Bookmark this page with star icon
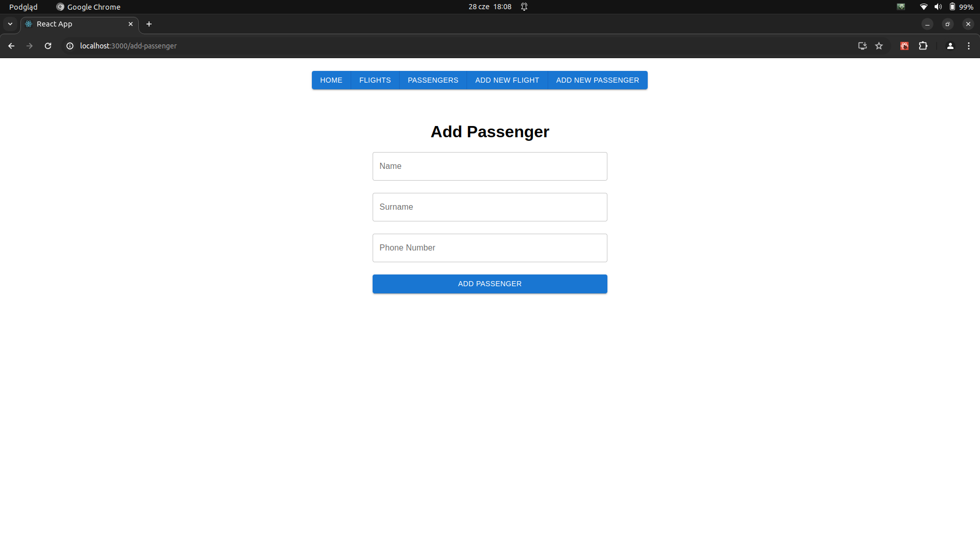This screenshot has width=980, height=551. [879, 46]
